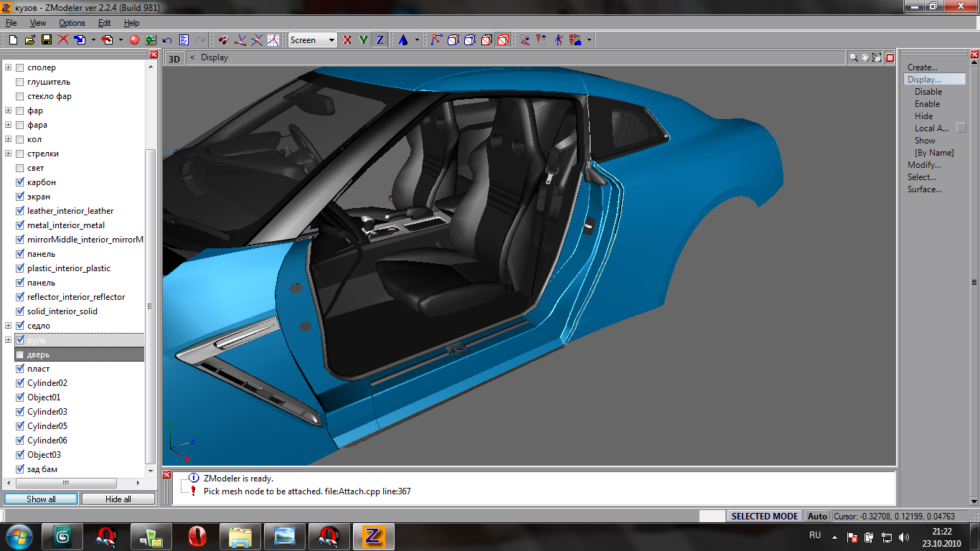Toggle the Y axis constraint button
Image resolution: width=980 pixels, height=551 pixels.
(x=364, y=40)
